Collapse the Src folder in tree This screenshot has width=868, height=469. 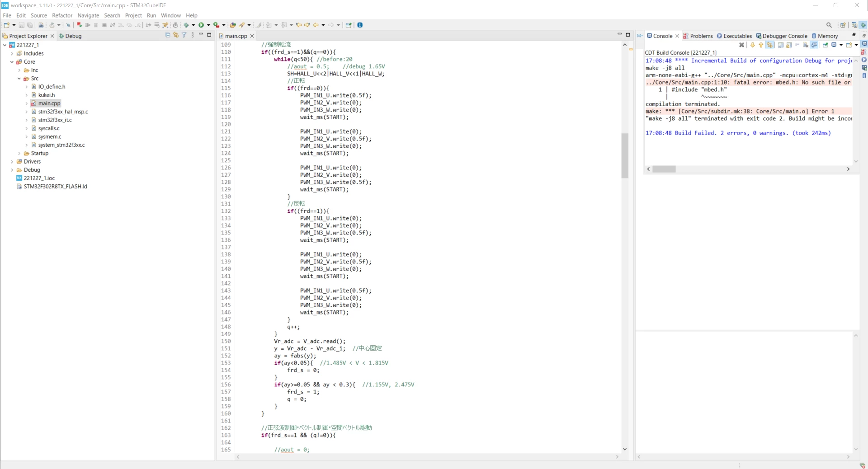[19, 79]
